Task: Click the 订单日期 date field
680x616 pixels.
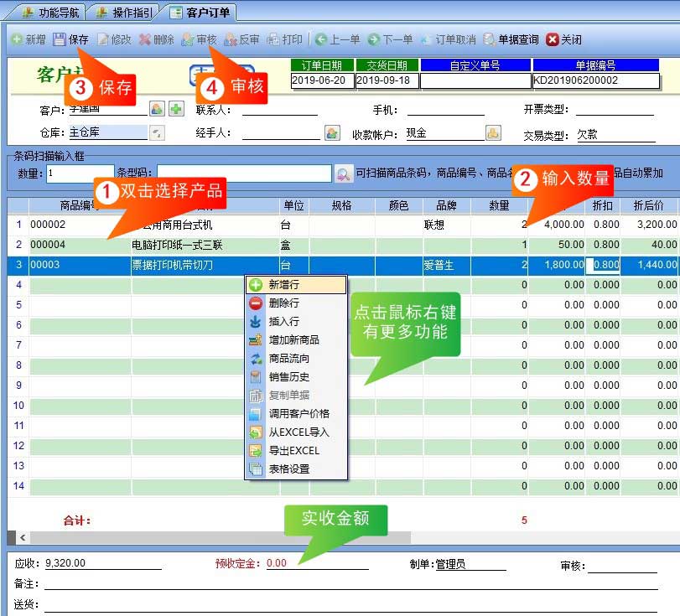Action: tap(322, 80)
